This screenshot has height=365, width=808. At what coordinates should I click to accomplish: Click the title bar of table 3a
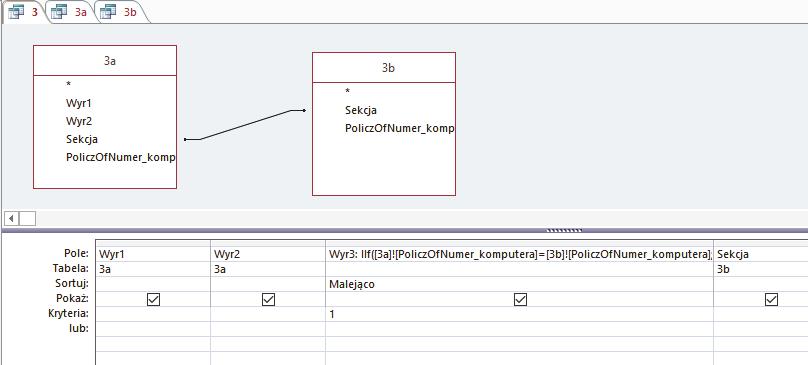coord(105,60)
